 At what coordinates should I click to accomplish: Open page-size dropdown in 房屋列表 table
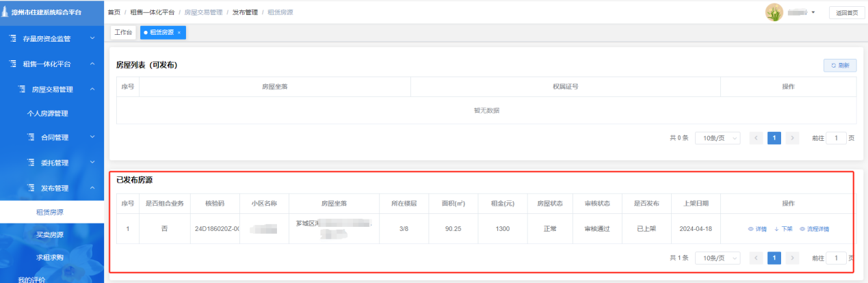coord(718,138)
